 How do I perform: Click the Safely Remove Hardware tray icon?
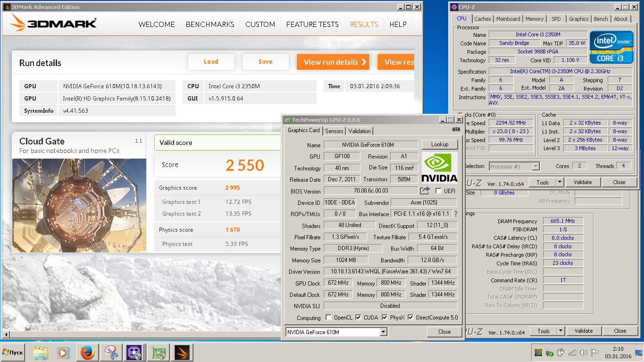(x=550, y=353)
